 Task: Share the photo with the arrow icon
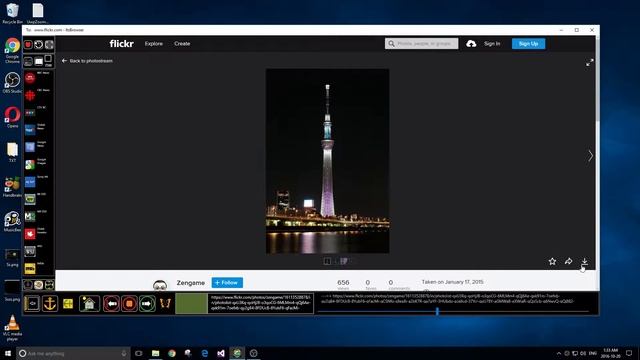[x=568, y=261]
